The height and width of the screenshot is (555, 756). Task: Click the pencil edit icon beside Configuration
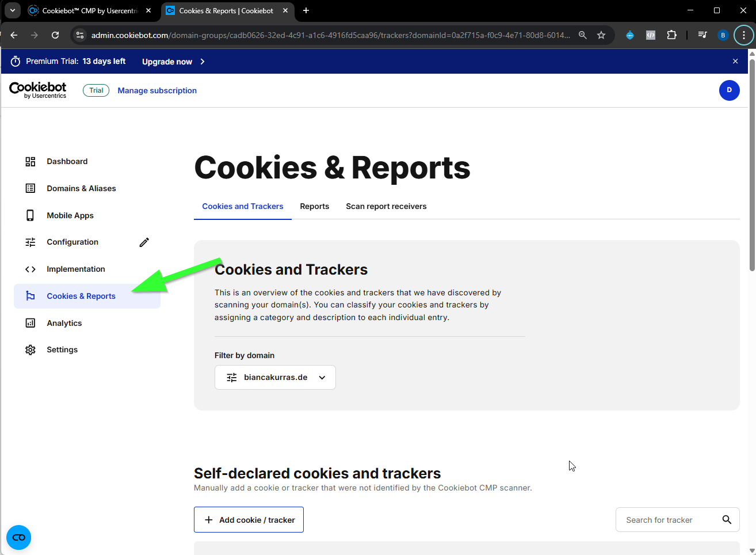click(x=144, y=242)
